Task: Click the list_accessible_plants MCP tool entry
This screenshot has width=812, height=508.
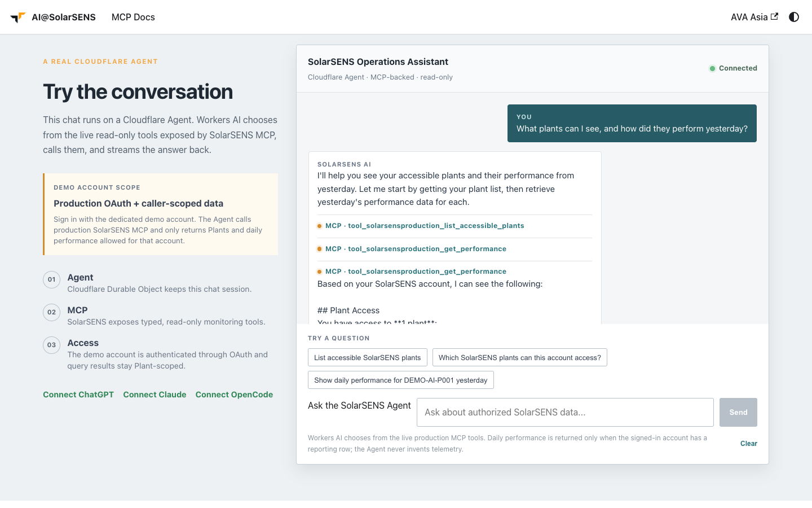Action: (425, 226)
